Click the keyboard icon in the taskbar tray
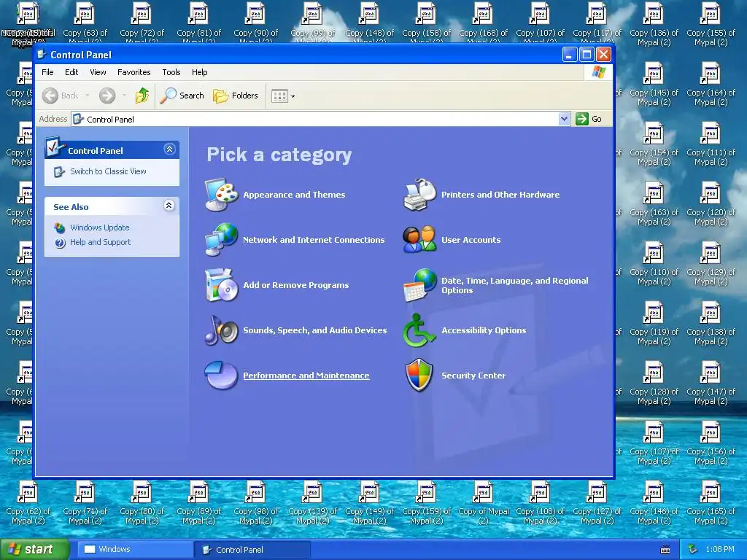The height and width of the screenshot is (560, 747). click(x=665, y=550)
